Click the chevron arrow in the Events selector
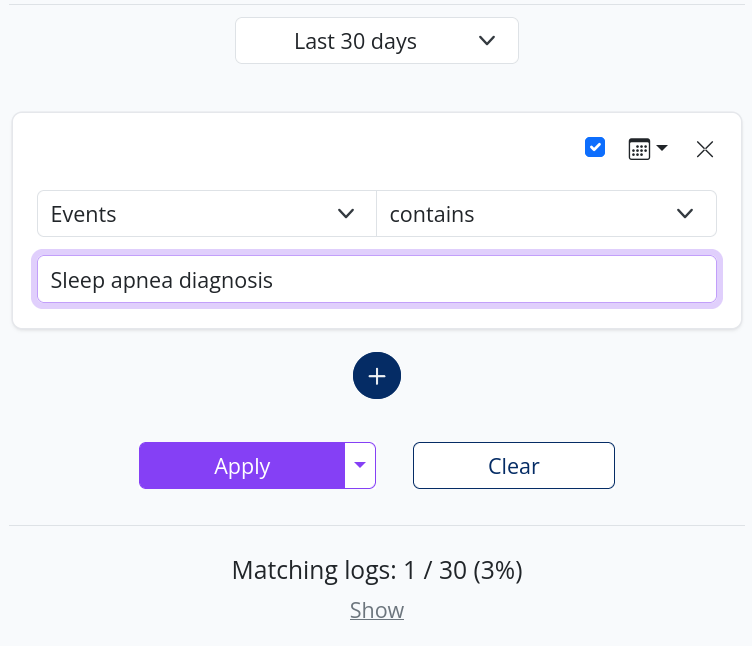This screenshot has width=752, height=646. point(347,214)
